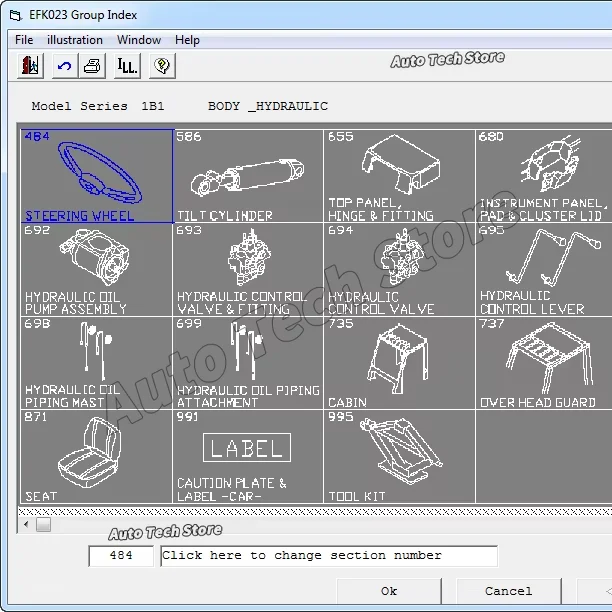Open the Window menu

pos(139,40)
